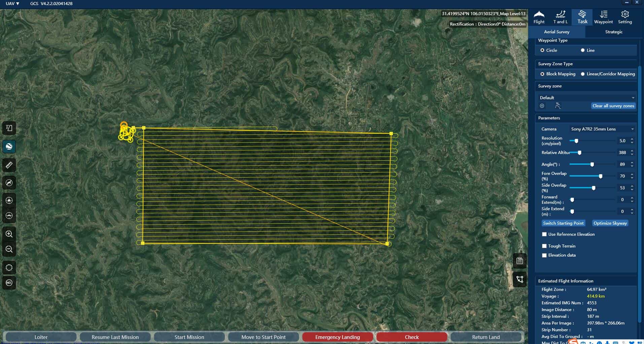Select the ruler measurement tool

tap(9, 165)
